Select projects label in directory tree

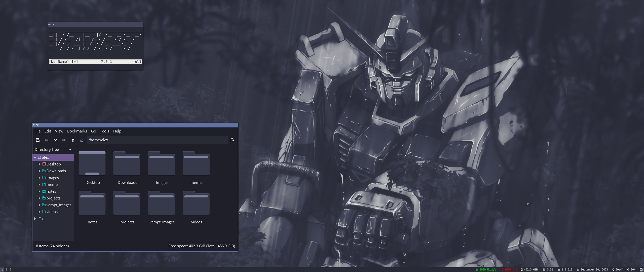coord(53,198)
